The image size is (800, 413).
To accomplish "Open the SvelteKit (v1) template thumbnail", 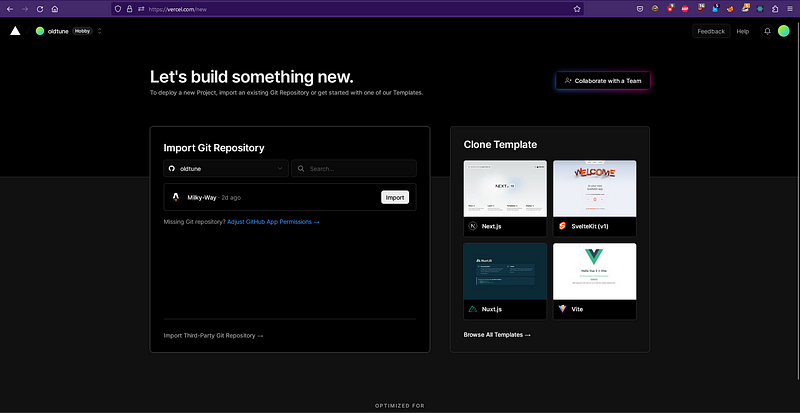I will click(x=595, y=189).
